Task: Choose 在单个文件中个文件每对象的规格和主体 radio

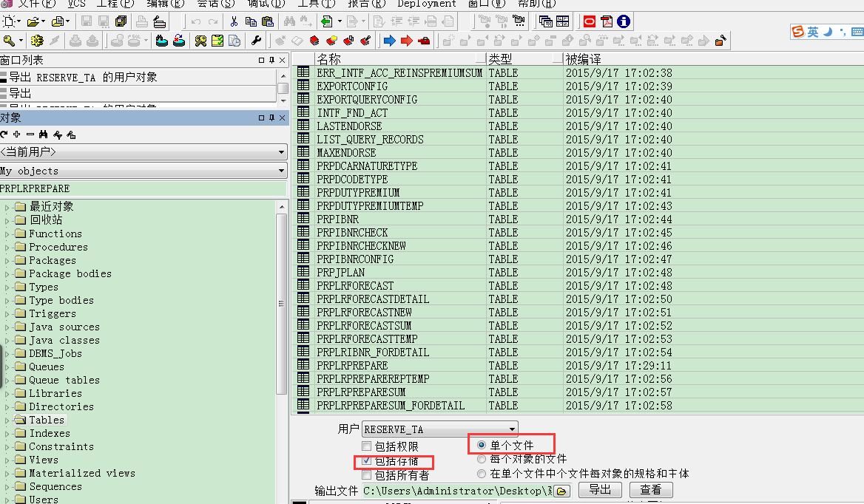Action: 482,473
